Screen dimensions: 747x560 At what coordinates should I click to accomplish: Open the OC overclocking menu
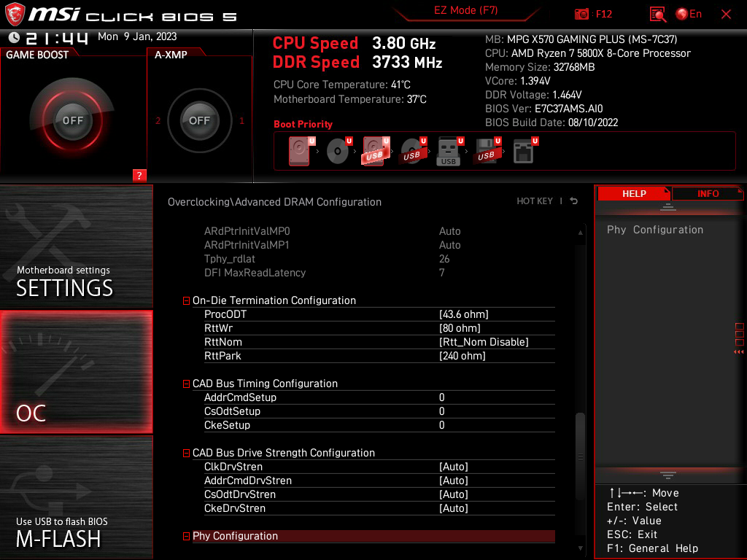76,372
